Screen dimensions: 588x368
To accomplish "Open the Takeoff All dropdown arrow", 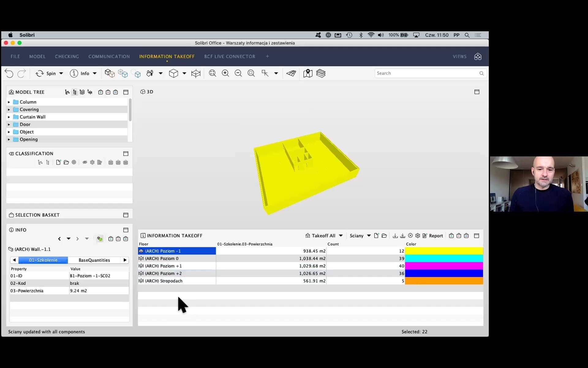I will click(341, 236).
